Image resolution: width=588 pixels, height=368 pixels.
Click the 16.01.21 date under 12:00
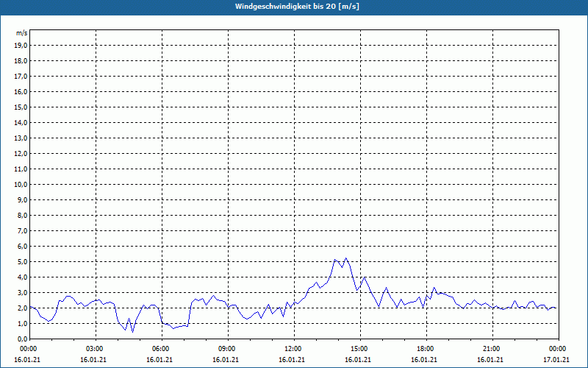point(292,360)
